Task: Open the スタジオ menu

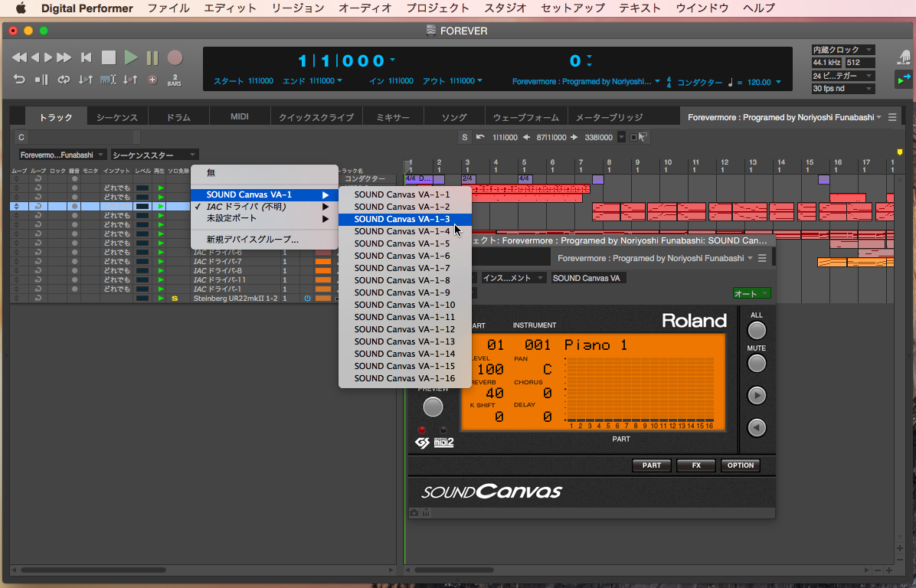Action: (x=505, y=8)
